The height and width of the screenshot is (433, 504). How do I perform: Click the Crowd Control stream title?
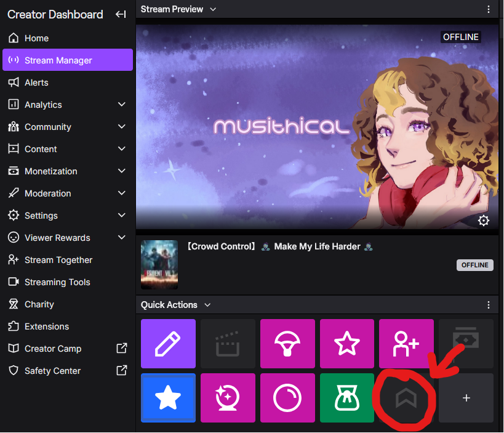pos(279,246)
